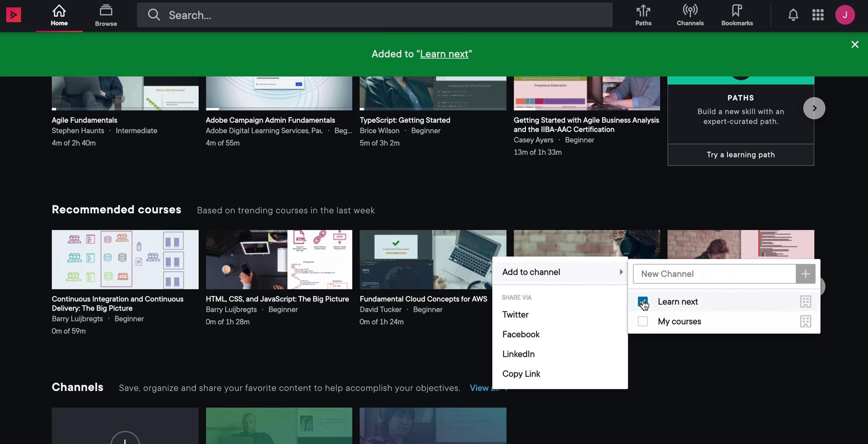Click David Tucker author name
Image resolution: width=868 pixels, height=444 pixels.
click(381, 310)
